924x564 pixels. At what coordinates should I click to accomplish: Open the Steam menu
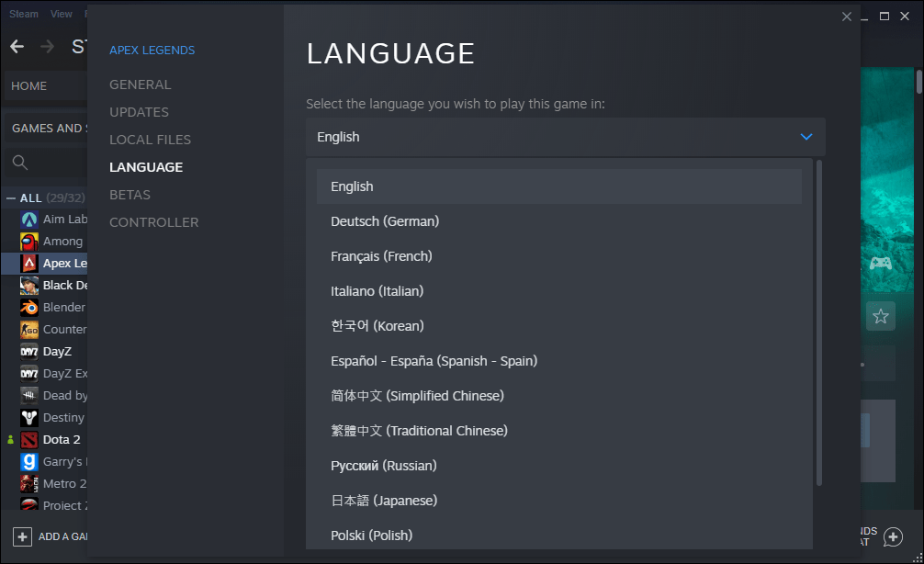click(x=23, y=14)
